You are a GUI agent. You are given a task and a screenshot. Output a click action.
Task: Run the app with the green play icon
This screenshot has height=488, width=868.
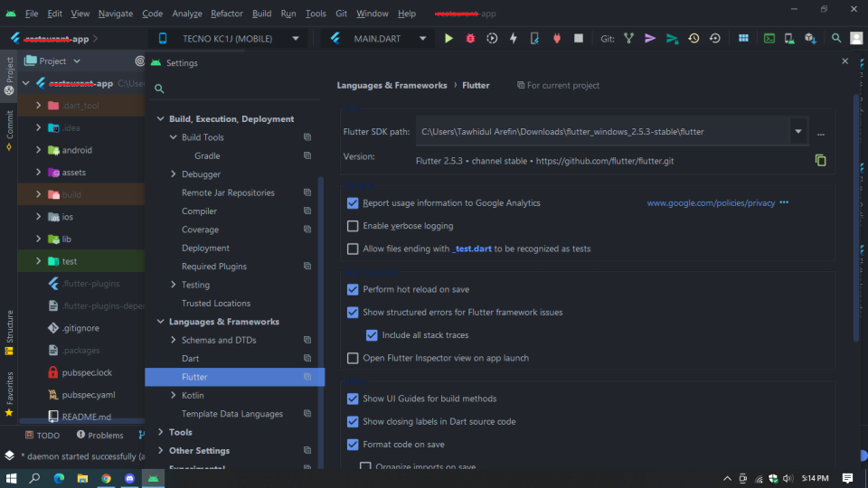click(x=448, y=38)
